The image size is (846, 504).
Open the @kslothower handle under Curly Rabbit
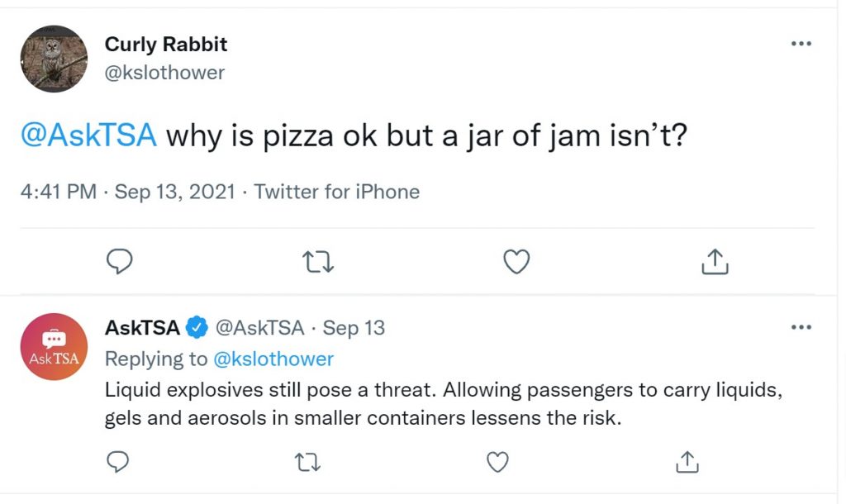point(164,73)
